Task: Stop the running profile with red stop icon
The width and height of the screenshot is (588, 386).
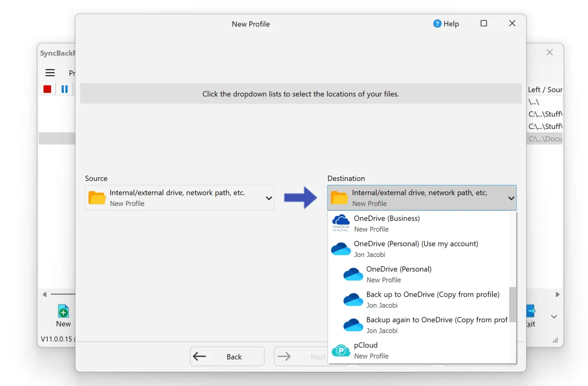Action: (47, 89)
